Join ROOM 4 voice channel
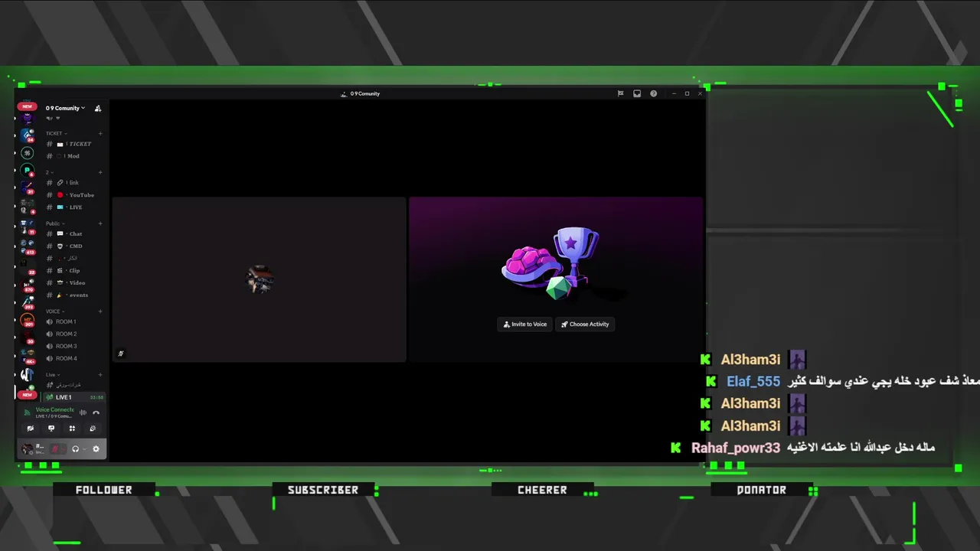 click(74, 359)
